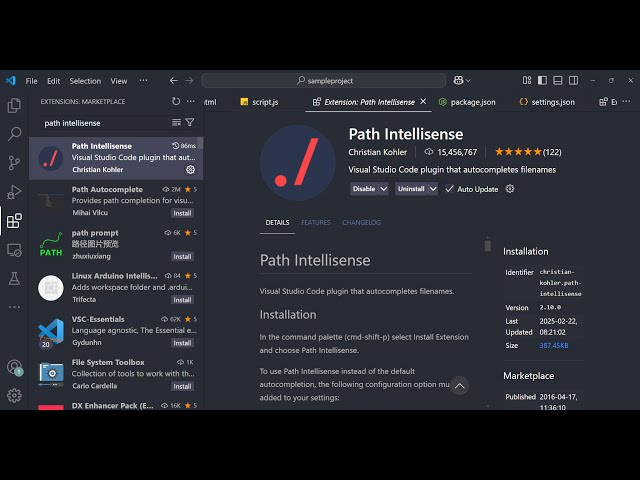Open the Run and Debug view
This screenshot has height=480, width=640.
(x=14, y=192)
